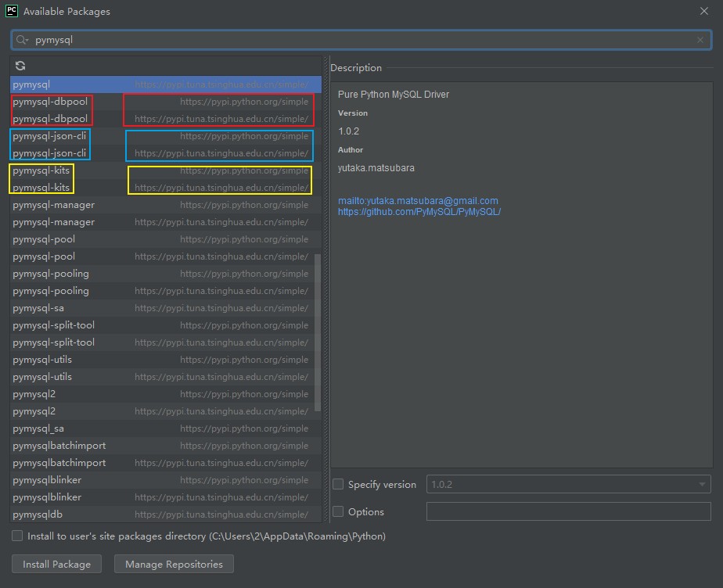The width and height of the screenshot is (723, 588).
Task: Select pymysqlbatchimport from pypi.python.org
Action: [166, 446]
